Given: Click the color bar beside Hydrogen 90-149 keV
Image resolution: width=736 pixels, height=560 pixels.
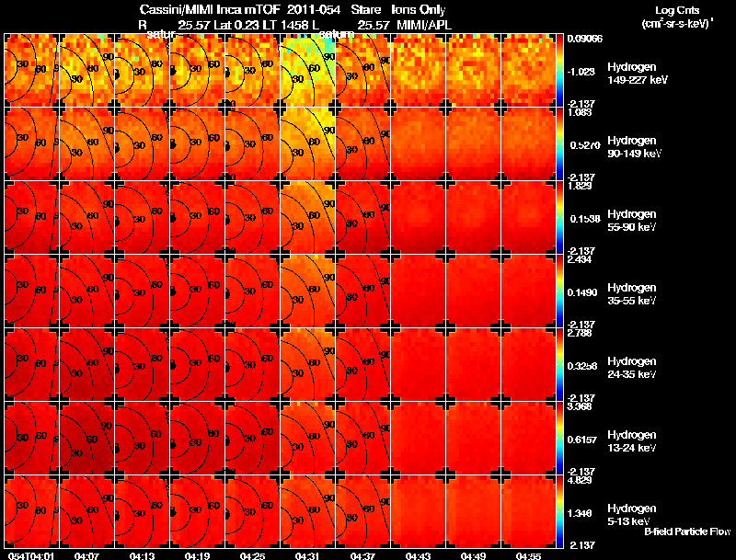Looking at the screenshot, I should tap(559, 143).
